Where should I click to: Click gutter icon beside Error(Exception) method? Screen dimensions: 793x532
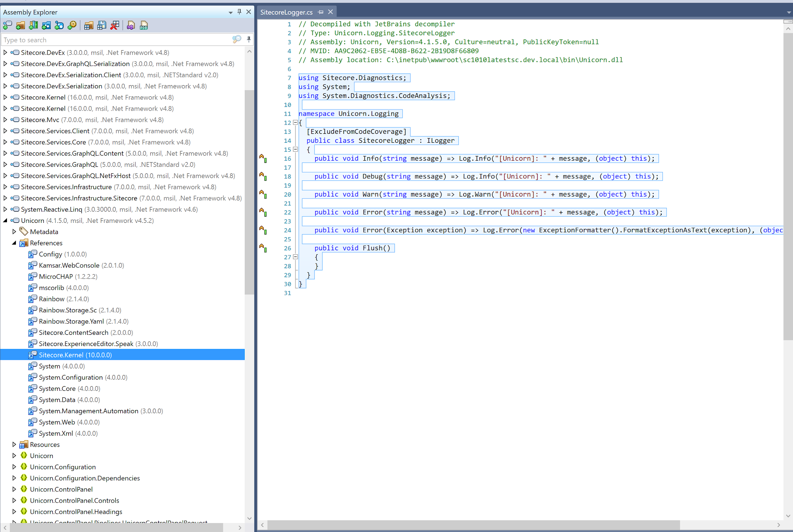[263, 230]
